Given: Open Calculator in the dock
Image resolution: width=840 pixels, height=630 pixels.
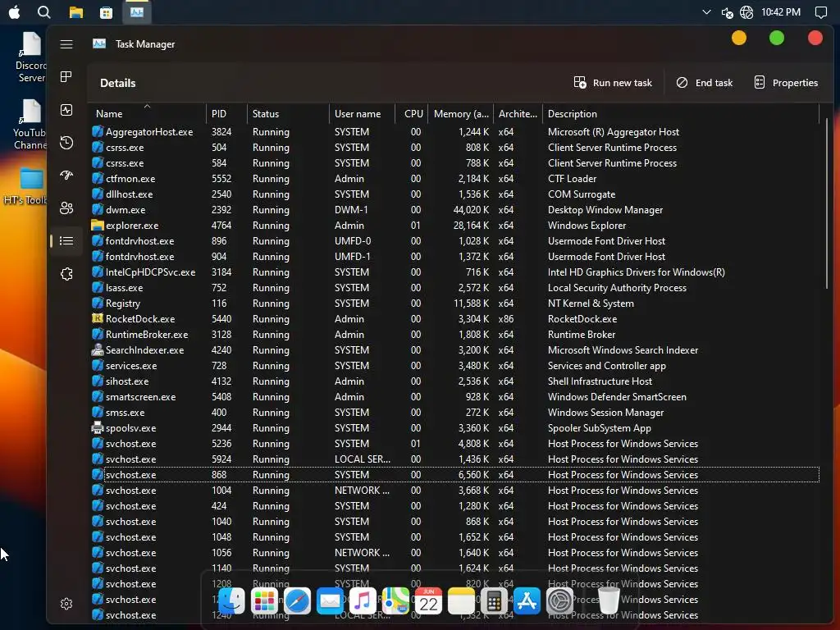Looking at the screenshot, I should click(x=494, y=600).
